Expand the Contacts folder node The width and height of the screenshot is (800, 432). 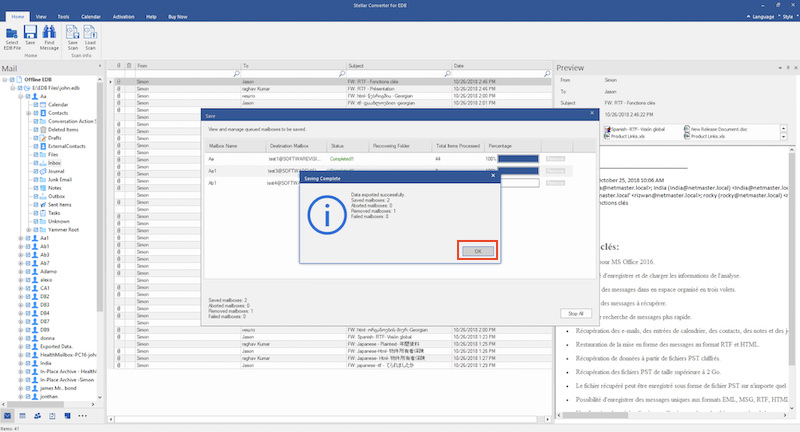pos(29,113)
